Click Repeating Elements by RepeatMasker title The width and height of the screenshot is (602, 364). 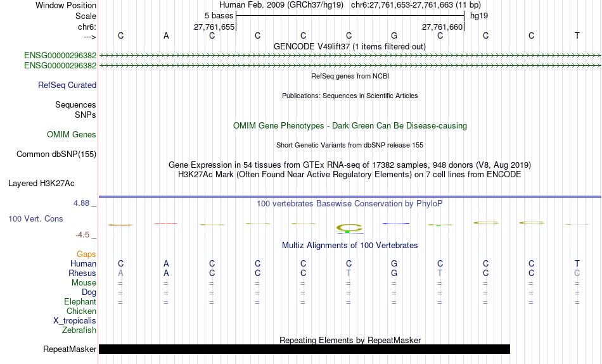350,340
